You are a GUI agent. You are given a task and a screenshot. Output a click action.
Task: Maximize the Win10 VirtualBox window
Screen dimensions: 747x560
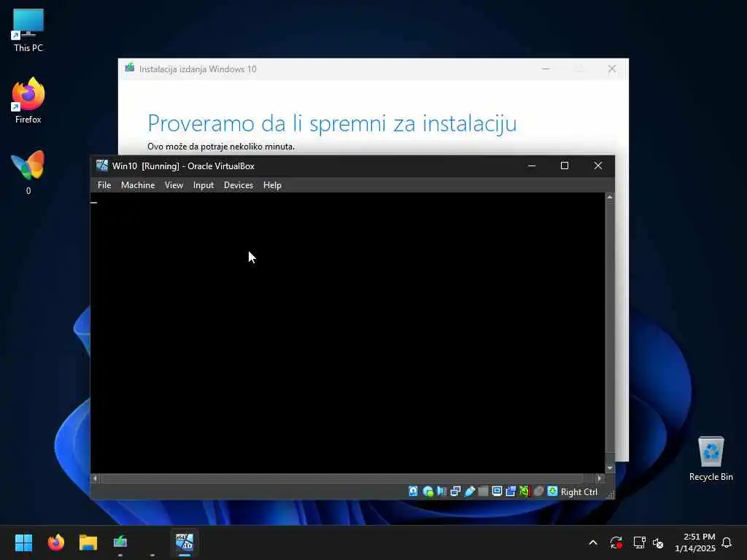tap(565, 166)
